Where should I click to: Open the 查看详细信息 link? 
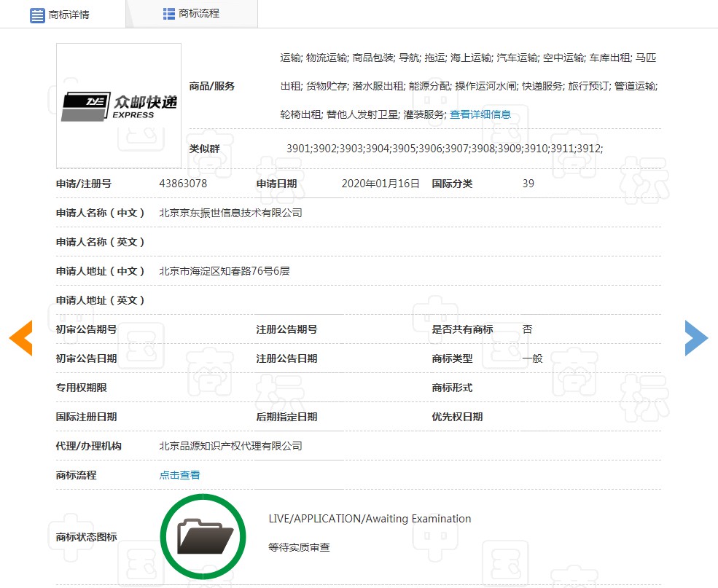click(x=480, y=114)
